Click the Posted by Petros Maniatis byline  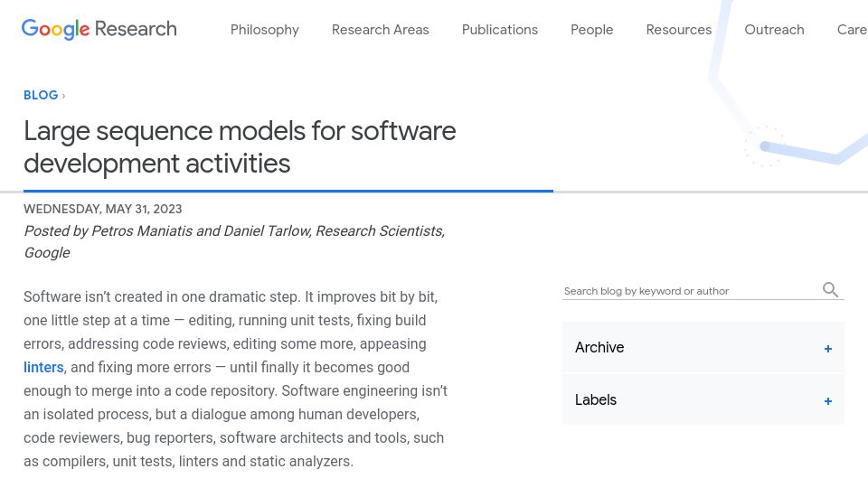coord(234,242)
